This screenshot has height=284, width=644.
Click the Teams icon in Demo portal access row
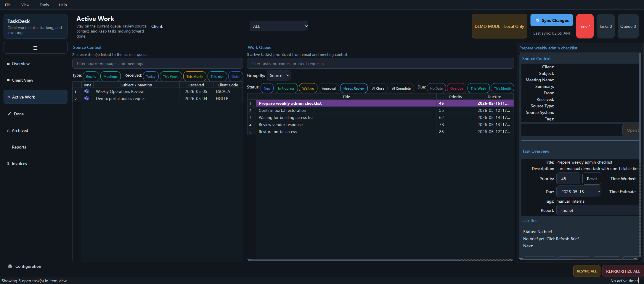(86, 99)
